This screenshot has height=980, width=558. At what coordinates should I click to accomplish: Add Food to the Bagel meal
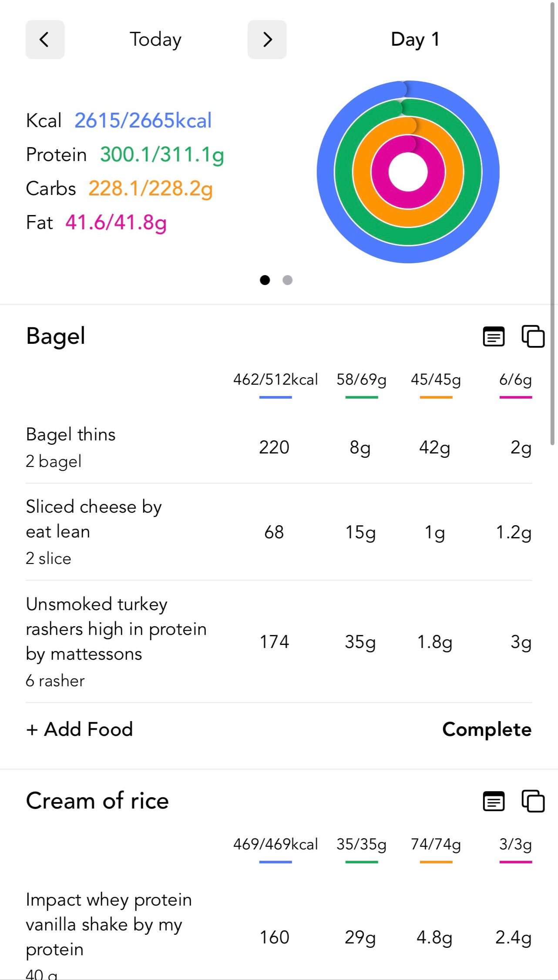[x=80, y=729]
